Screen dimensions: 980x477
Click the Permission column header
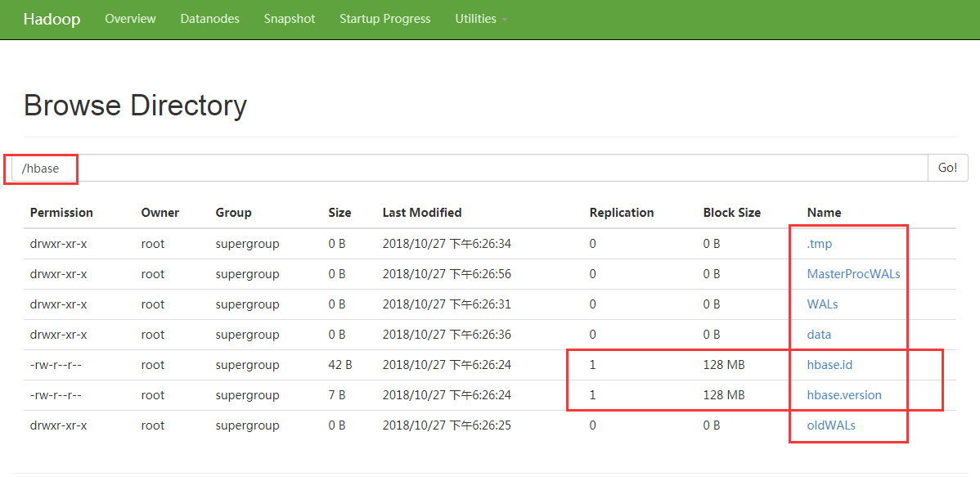(61, 212)
